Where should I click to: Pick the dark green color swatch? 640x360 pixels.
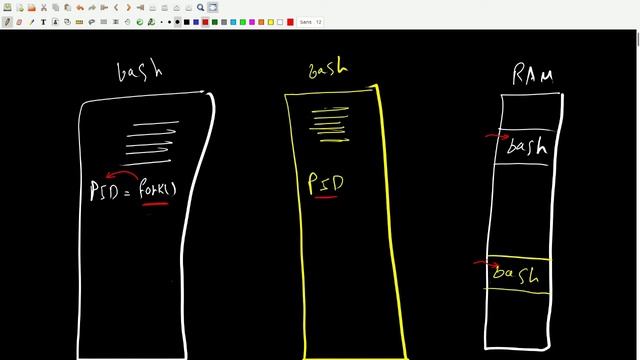coord(215,22)
